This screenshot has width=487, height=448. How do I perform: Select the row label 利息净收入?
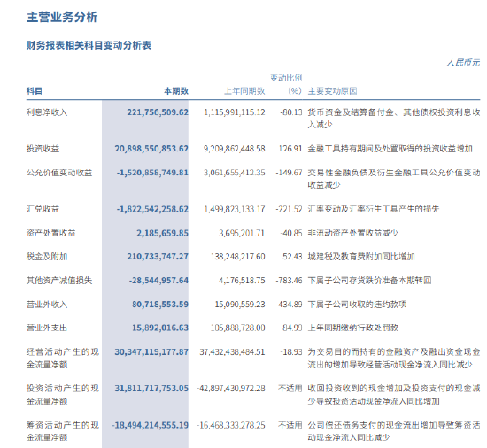coord(47,112)
